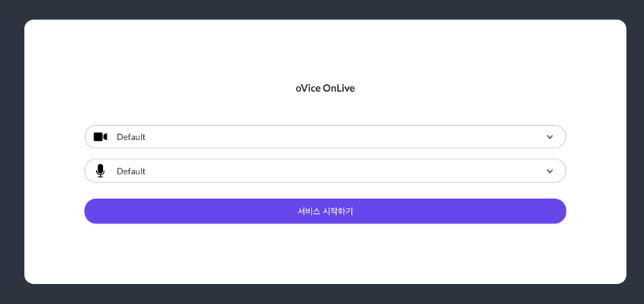
Task: Open the microphone device selector dropdown
Action: (325, 171)
